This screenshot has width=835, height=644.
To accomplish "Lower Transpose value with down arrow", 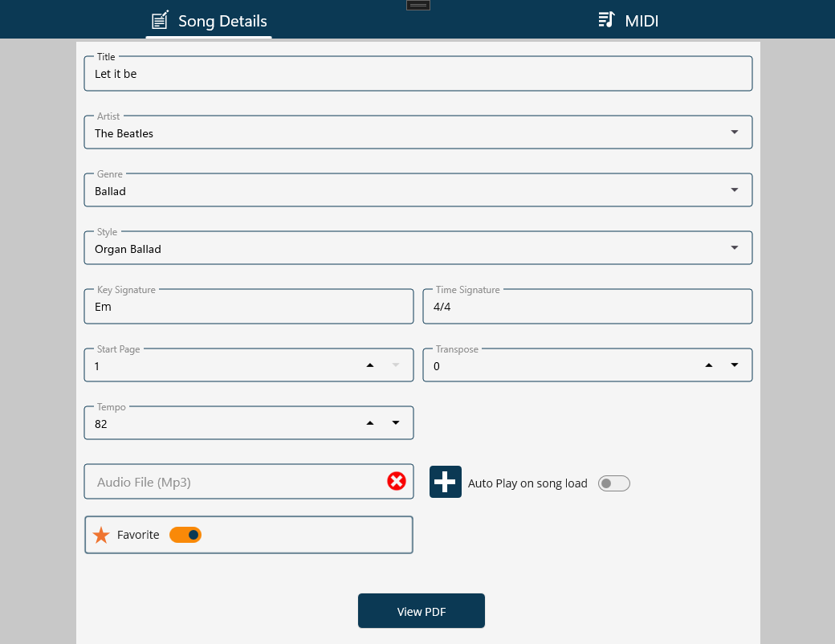I will pyautogui.click(x=735, y=365).
